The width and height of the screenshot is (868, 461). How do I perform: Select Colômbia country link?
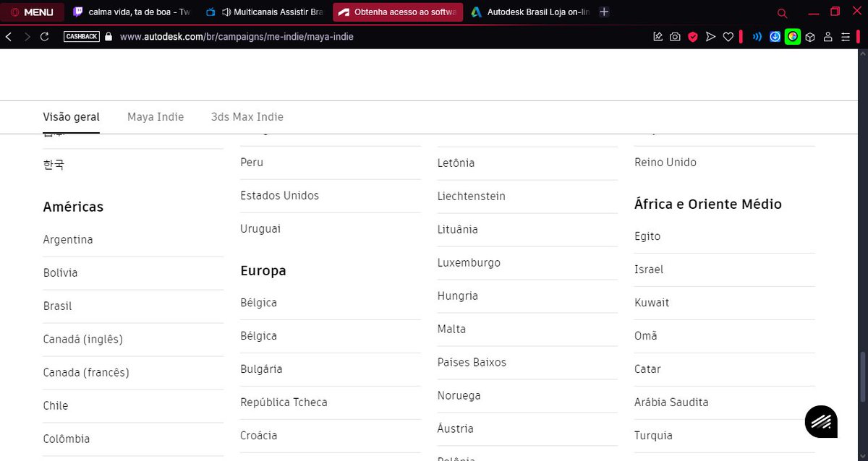pos(67,439)
